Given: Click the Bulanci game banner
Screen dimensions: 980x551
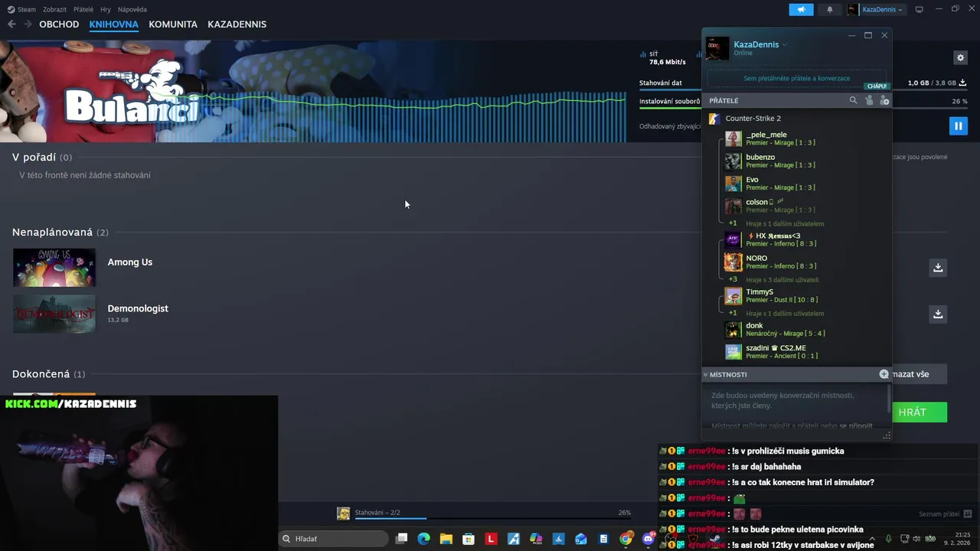Looking at the screenshot, I should click(x=312, y=92).
